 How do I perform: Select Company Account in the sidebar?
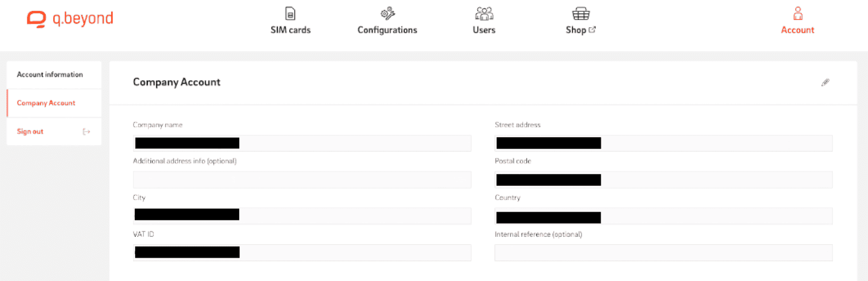pos(46,103)
